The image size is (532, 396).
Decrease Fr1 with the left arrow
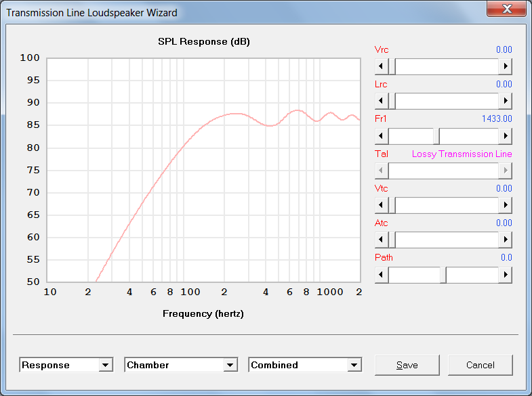[x=382, y=136]
